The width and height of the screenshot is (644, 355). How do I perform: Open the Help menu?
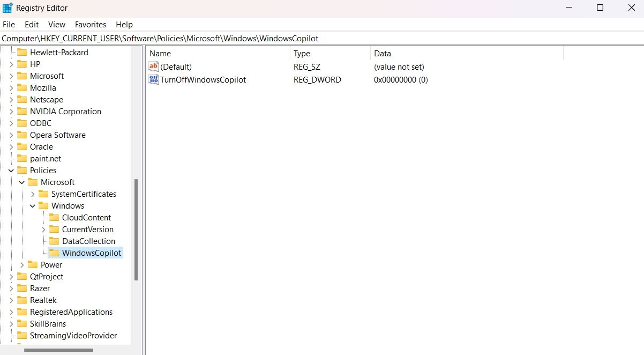point(124,25)
